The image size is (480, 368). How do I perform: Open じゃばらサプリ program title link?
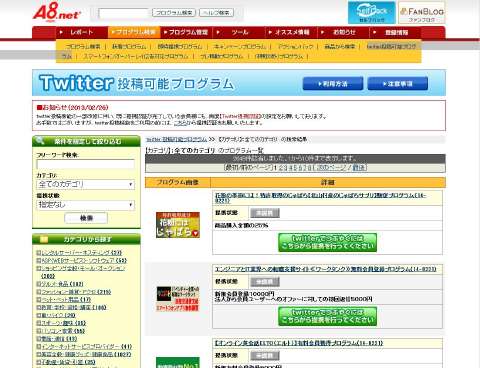[x=320, y=198]
